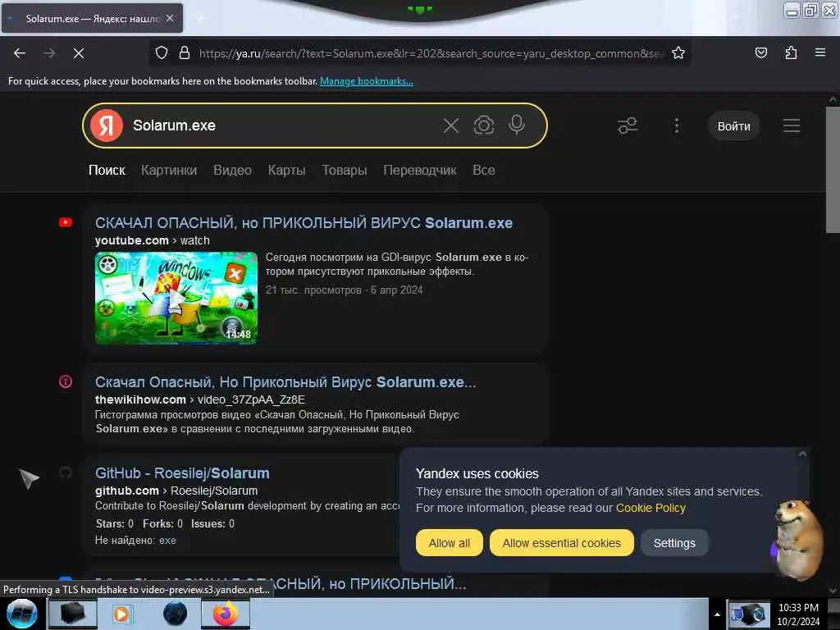Play the Solarum.exe video thumbnail
The width and height of the screenshot is (840, 630).
point(176,298)
